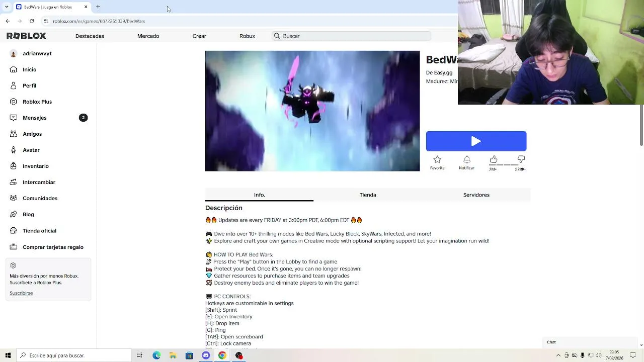Viewport: 644px width, 362px height.
Task: Click the Tienda oficial link
Action: 39,231
